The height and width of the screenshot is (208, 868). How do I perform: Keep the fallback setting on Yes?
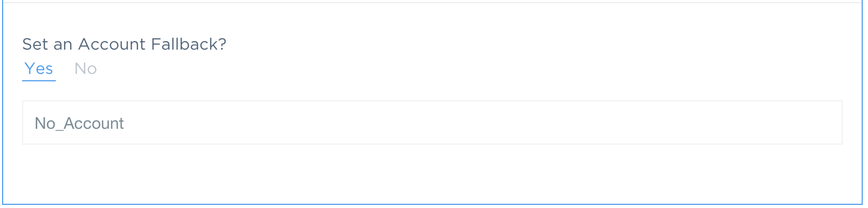39,69
